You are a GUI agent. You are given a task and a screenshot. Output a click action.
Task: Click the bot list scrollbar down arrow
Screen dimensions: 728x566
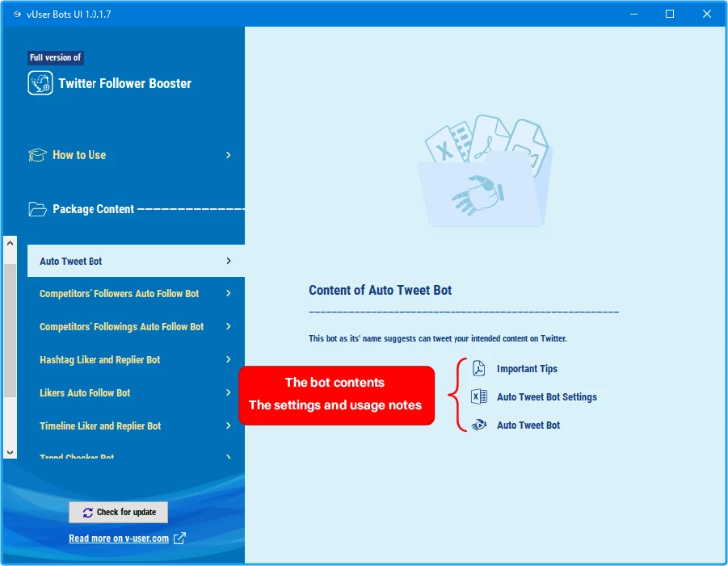click(11, 452)
